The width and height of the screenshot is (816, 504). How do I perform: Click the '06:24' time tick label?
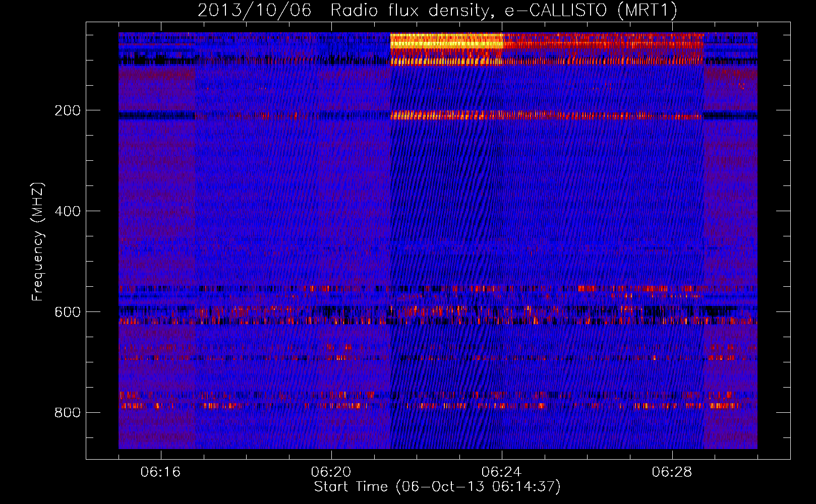(x=501, y=472)
